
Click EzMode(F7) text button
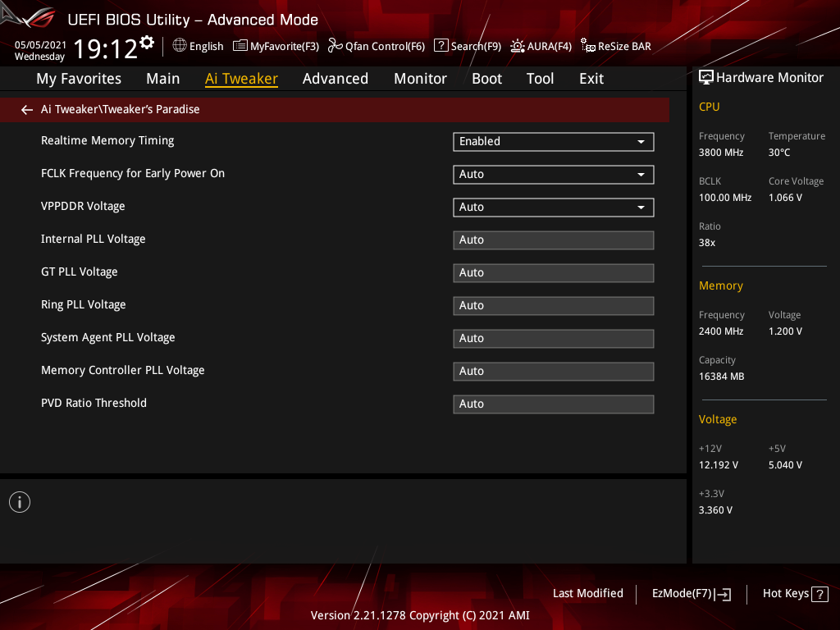click(682, 594)
